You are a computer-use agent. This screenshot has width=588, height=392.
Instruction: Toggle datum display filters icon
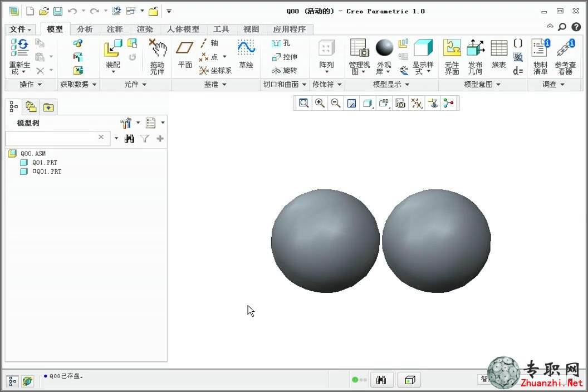pos(416,103)
